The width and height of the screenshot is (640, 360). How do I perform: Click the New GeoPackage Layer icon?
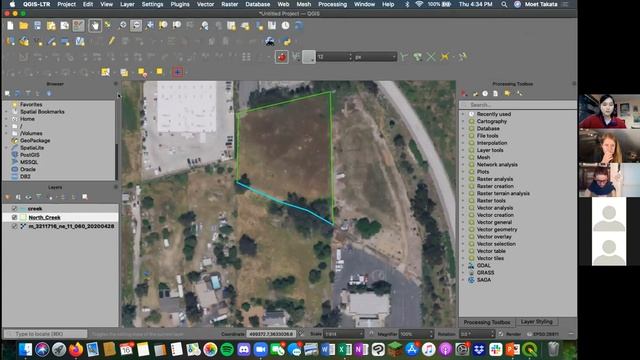click(x=24, y=41)
